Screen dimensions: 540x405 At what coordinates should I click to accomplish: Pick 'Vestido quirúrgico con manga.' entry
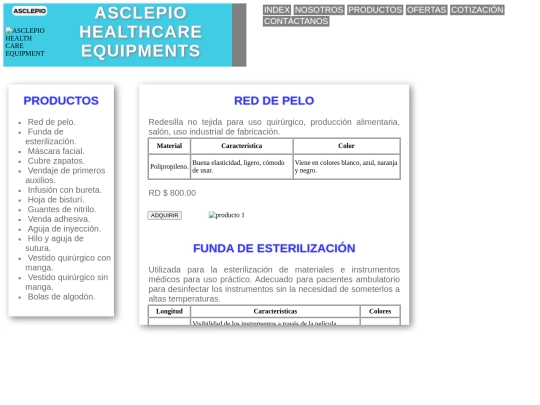68,263
